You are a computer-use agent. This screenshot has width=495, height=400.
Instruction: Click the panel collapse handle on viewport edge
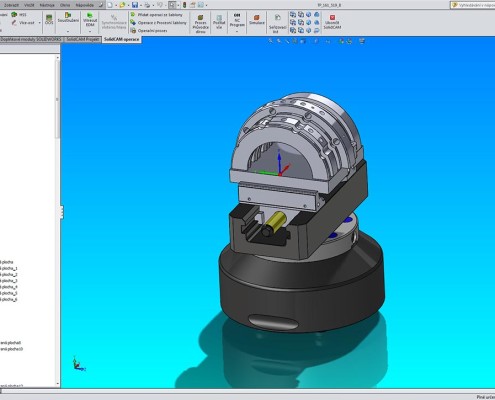point(62,212)
